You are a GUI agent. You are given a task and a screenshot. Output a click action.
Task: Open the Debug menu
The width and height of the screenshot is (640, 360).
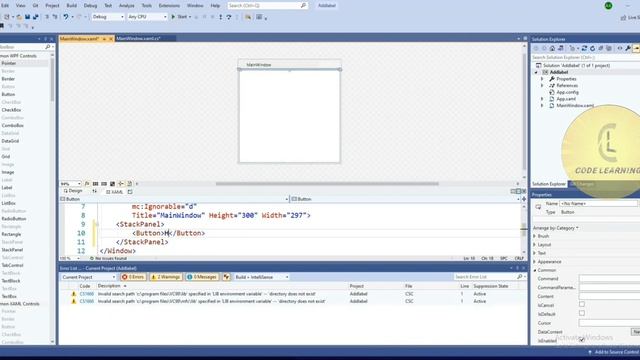pos(90,6)
